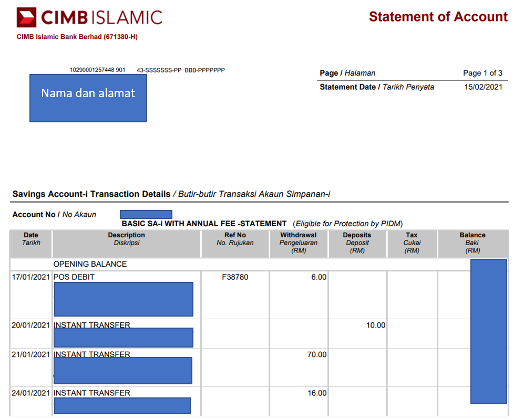Select the OPENING BALANCE row text

90,264
